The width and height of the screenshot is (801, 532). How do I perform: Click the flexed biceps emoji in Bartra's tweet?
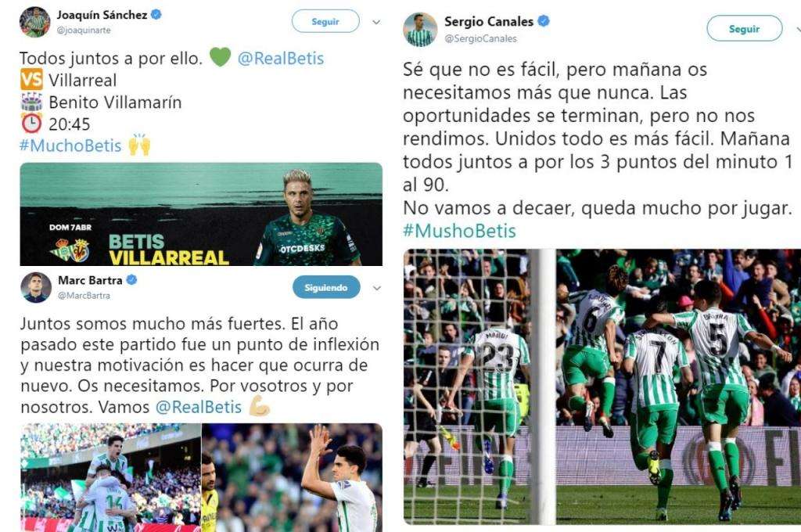point(260,406)
